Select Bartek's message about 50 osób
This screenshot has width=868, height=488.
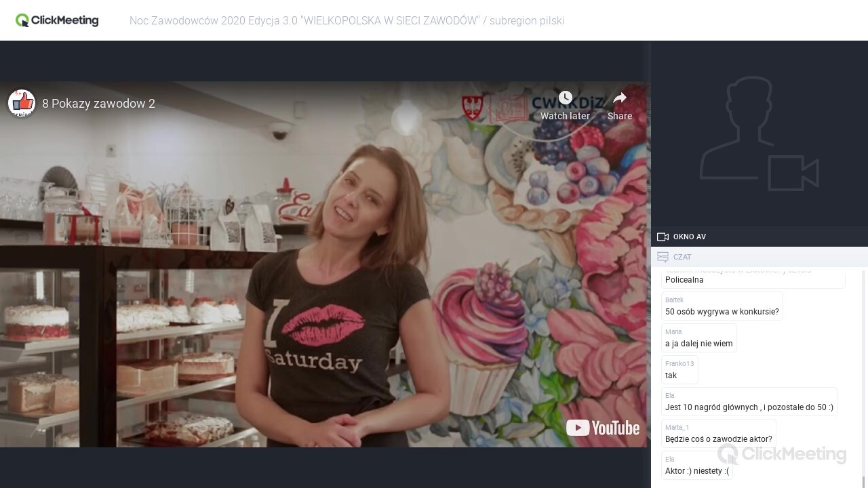722,312
